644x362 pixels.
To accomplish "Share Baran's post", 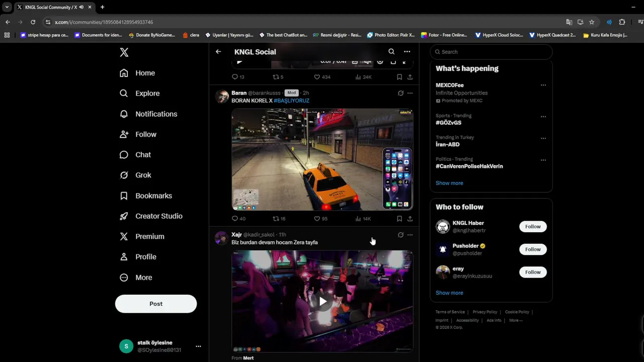I will [x=410, y=219].
